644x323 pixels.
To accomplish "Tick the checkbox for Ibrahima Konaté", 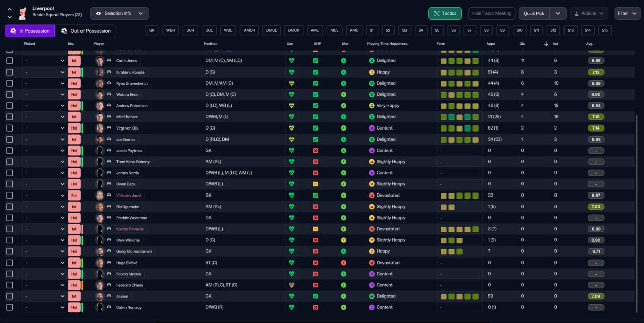I will pyautogui.click(x=9, y=72).
